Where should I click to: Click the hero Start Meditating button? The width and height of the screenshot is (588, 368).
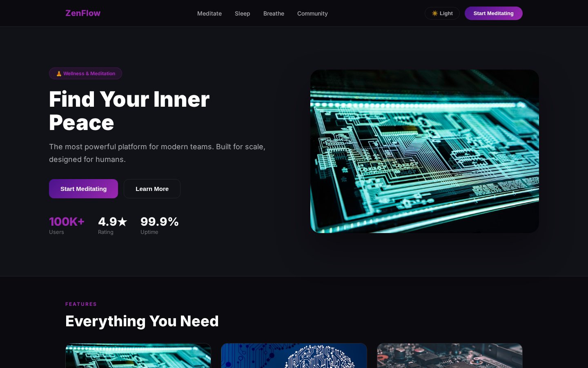83,188
